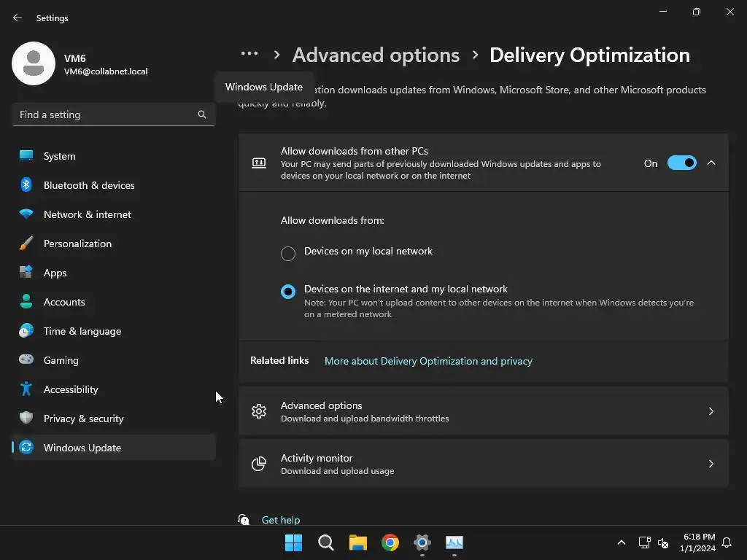This screenshot has height=560, width=747.
Task: Click the Allow downloads from: label
Action: click(332, 220)
